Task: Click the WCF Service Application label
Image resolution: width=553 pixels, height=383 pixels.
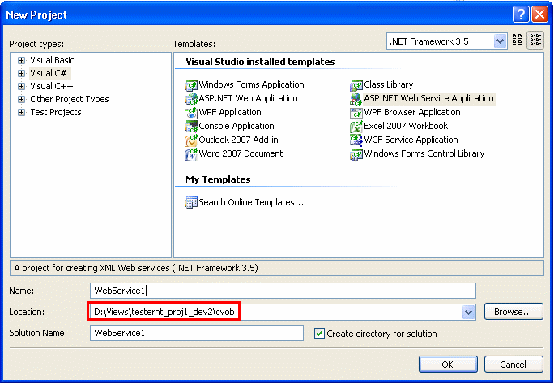Action: pyautogui.click(x=411, y=140)
